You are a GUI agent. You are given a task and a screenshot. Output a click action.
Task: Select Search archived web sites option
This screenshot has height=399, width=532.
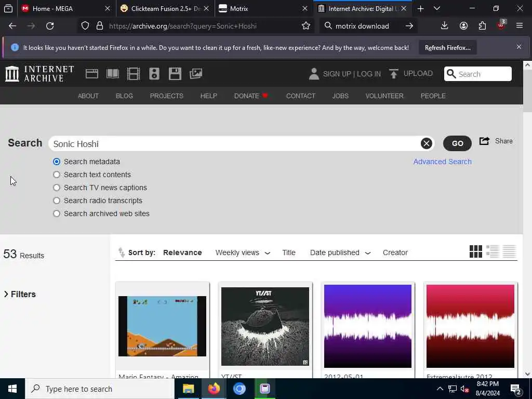[57, 214]
